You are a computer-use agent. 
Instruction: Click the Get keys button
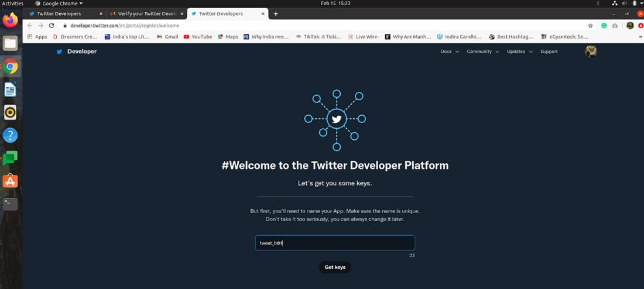[x=335, y=267]
